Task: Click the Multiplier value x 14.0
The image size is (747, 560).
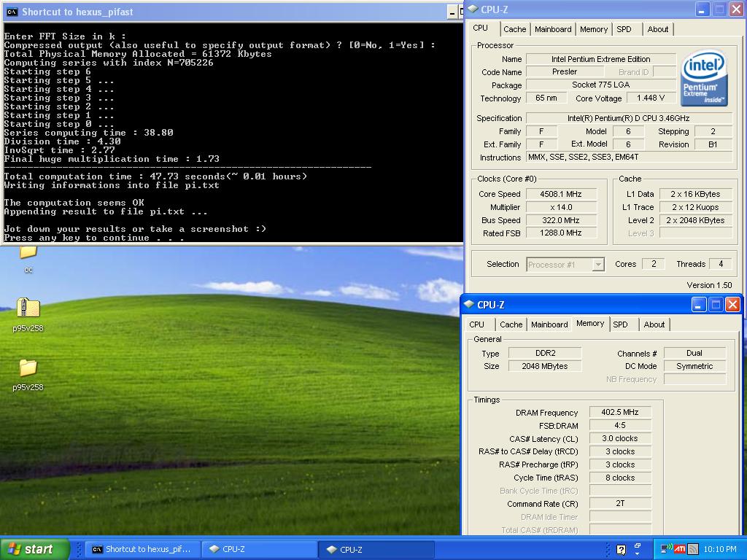Action: click(561, 207)
